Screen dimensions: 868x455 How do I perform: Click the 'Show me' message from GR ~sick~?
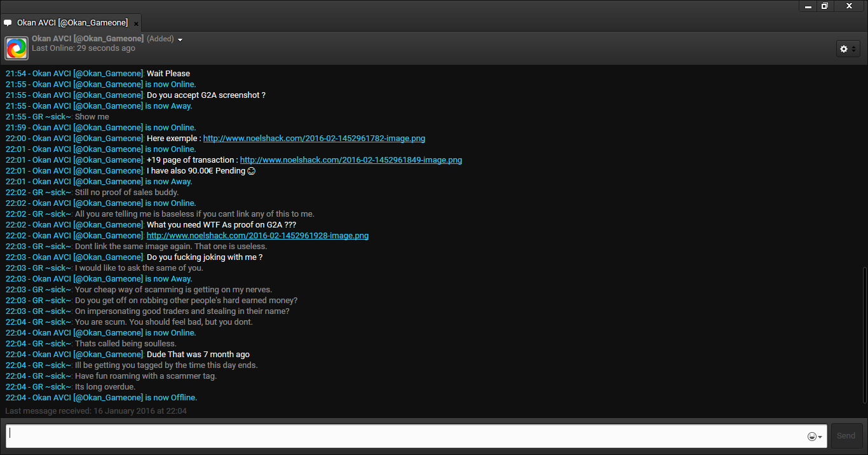92,117
